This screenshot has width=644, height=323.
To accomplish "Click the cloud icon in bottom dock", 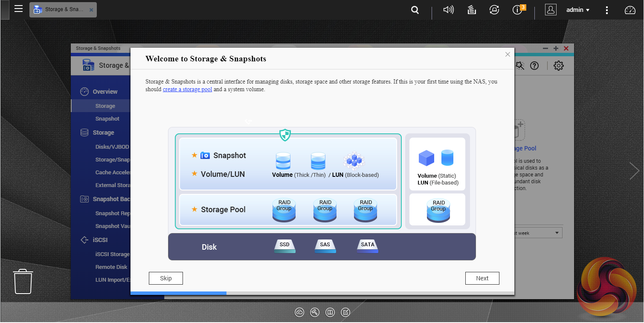I will (x=299, y=313).
